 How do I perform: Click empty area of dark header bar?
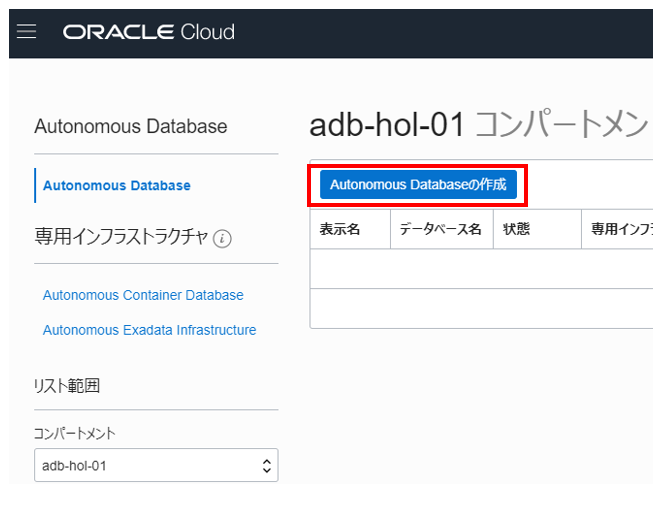450,32
